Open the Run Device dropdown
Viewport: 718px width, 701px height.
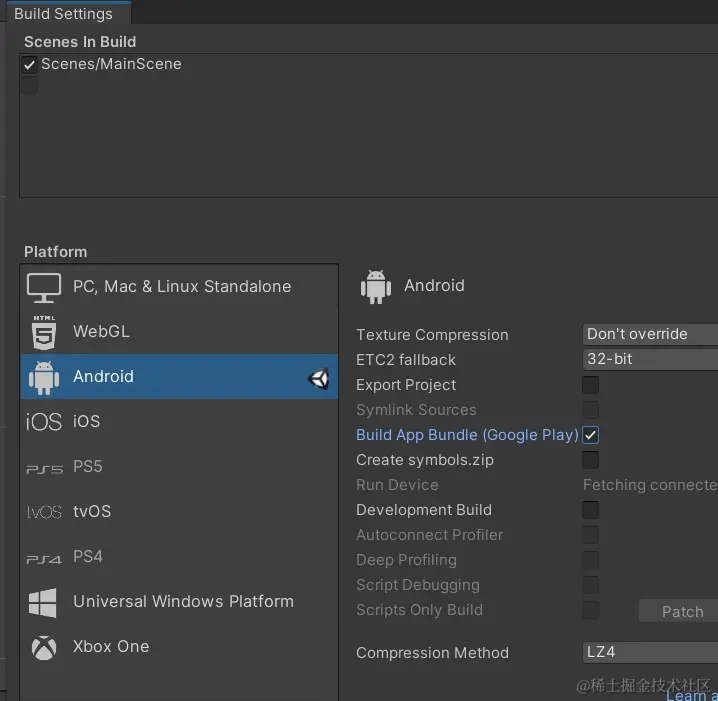tap(650, 485)
